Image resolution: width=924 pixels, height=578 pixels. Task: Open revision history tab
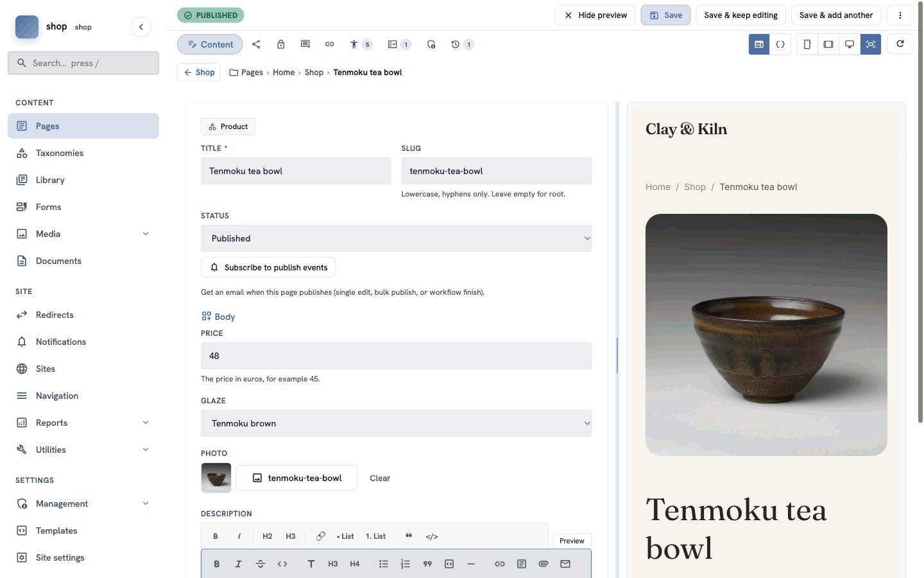click(461, 44)
